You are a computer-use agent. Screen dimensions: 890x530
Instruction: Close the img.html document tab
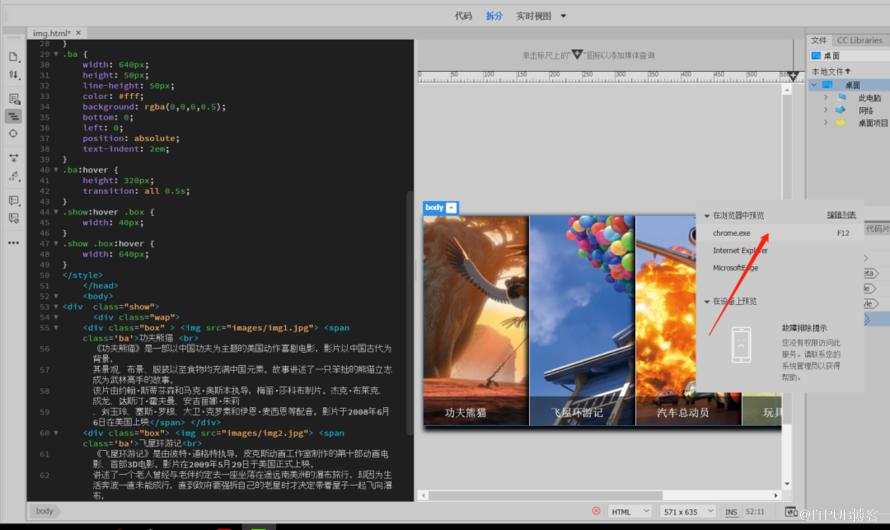tap(78, 33)
